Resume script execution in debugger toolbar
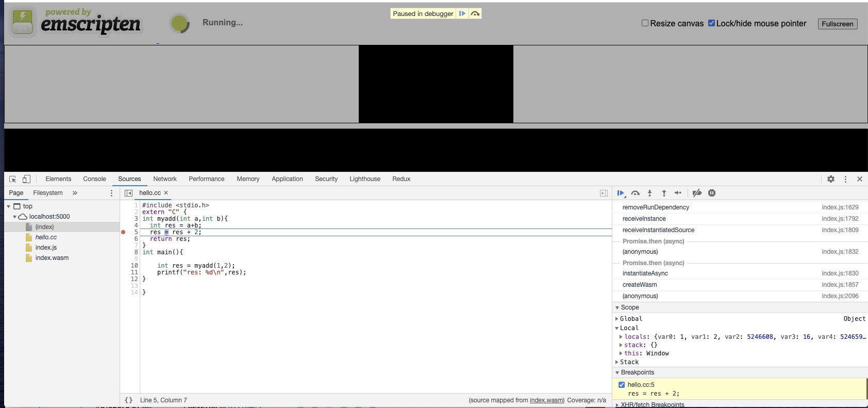The width and height of the screenshot is (868, 408). pos(621,193)
